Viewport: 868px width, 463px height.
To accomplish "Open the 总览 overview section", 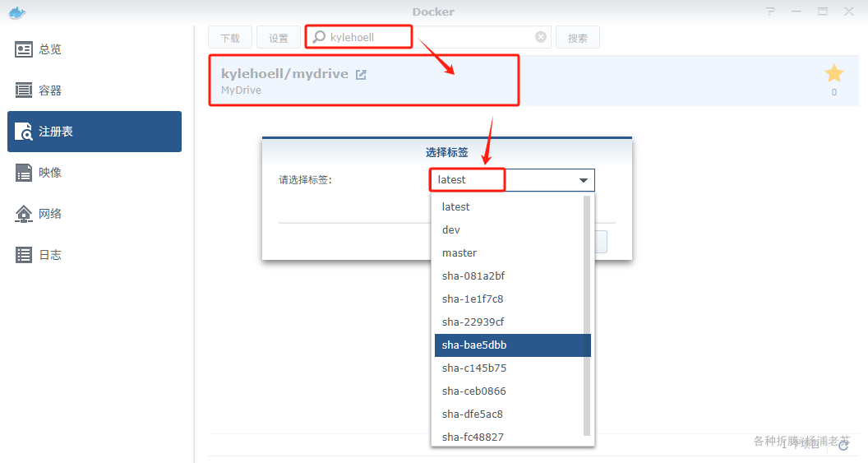I will pyautogui.click(x=94, y=49).
